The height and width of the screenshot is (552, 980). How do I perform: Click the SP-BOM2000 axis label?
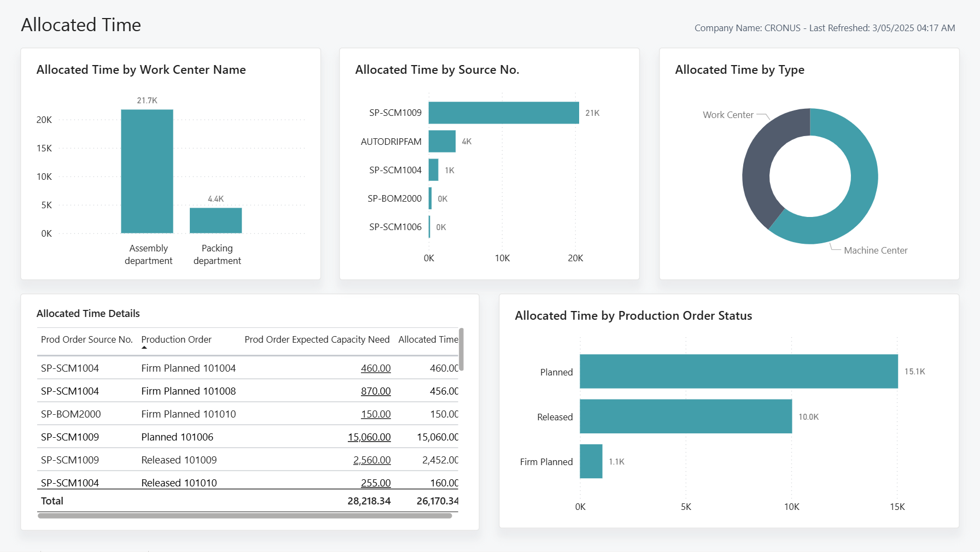pyautogui.click(x=395, y=198)
